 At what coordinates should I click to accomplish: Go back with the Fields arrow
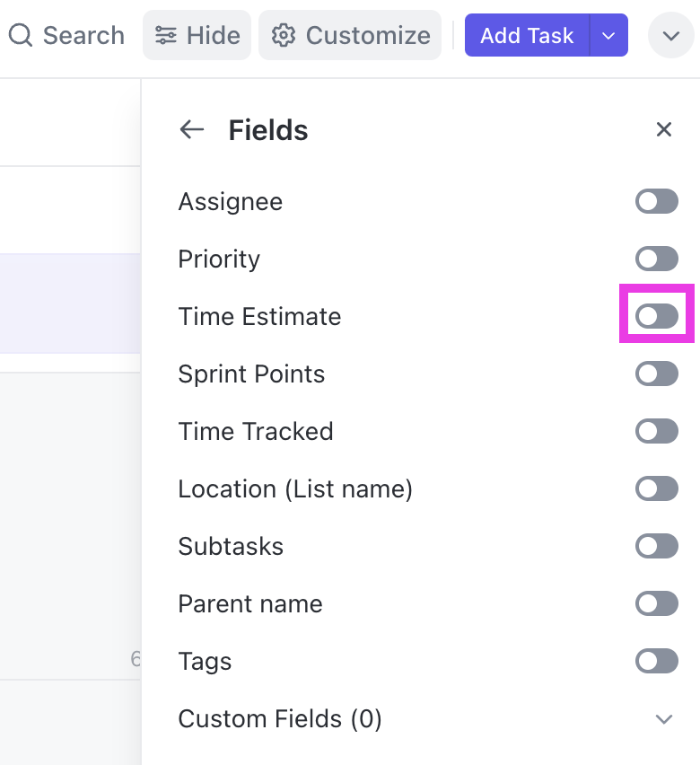pyautogui.click(x=192, y=130)
